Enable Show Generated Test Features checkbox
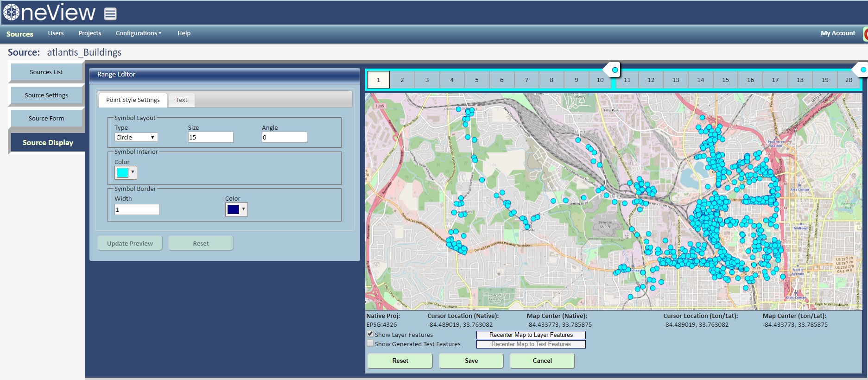The height and width of the screenshot is (380, 868). (x=370, y=343)
